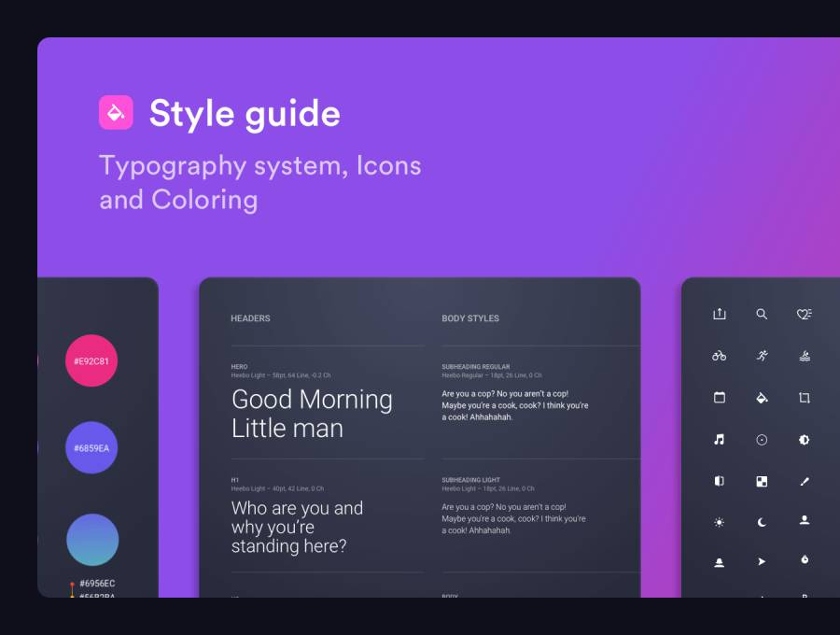
Task: Select the sun brightness icon
Action: click(x=719, y=523)
